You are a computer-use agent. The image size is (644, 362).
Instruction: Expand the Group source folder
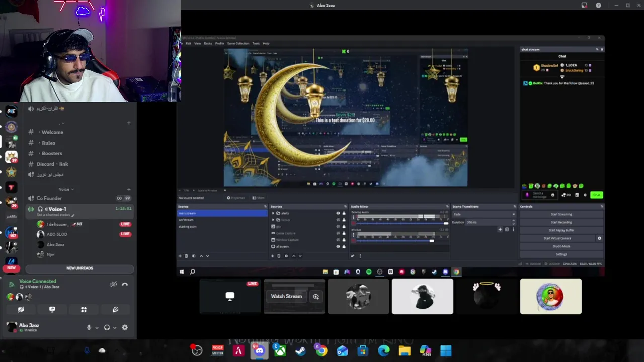coord(273,220)
